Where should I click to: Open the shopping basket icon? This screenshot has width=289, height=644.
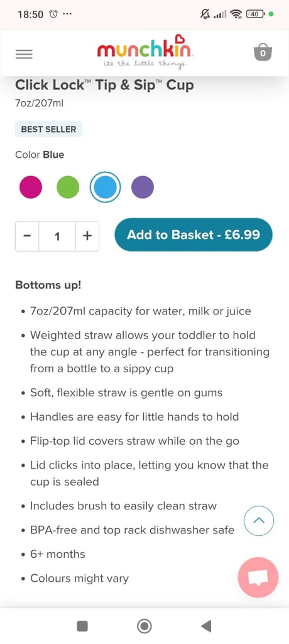point(263,52)
